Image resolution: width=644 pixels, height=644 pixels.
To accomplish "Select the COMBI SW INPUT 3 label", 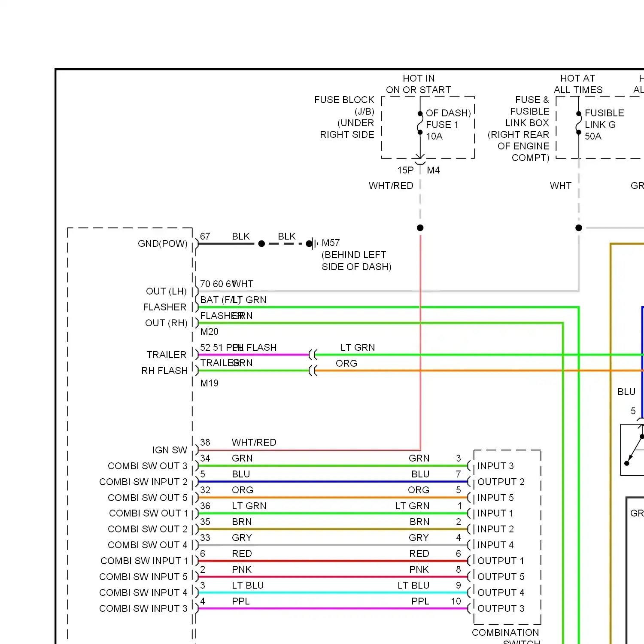I will [143, 609].
